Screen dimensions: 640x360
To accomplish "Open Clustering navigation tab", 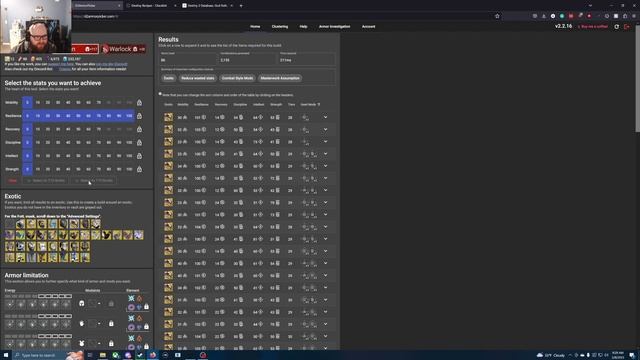I will 280,27.
